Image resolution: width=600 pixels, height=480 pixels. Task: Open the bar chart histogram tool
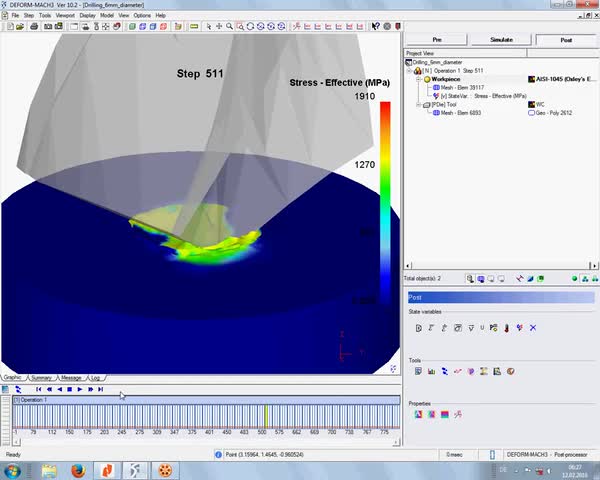tap(431, 371)
